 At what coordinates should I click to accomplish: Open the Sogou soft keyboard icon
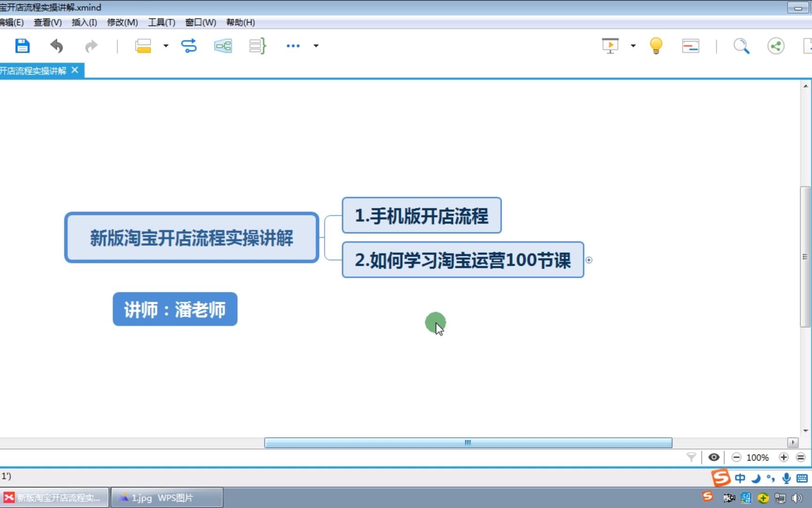point(802,479)
